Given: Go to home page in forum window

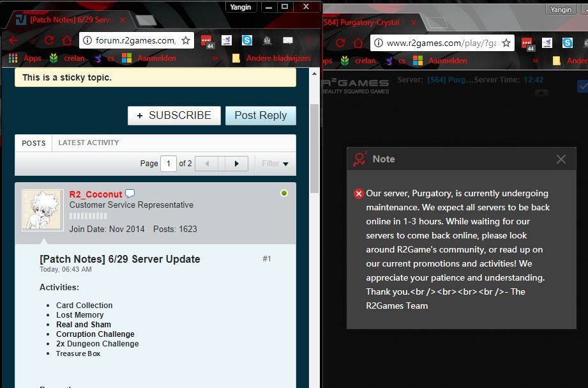Looking at the screenshot, I should pyautogui.click(x=67, y=41).
